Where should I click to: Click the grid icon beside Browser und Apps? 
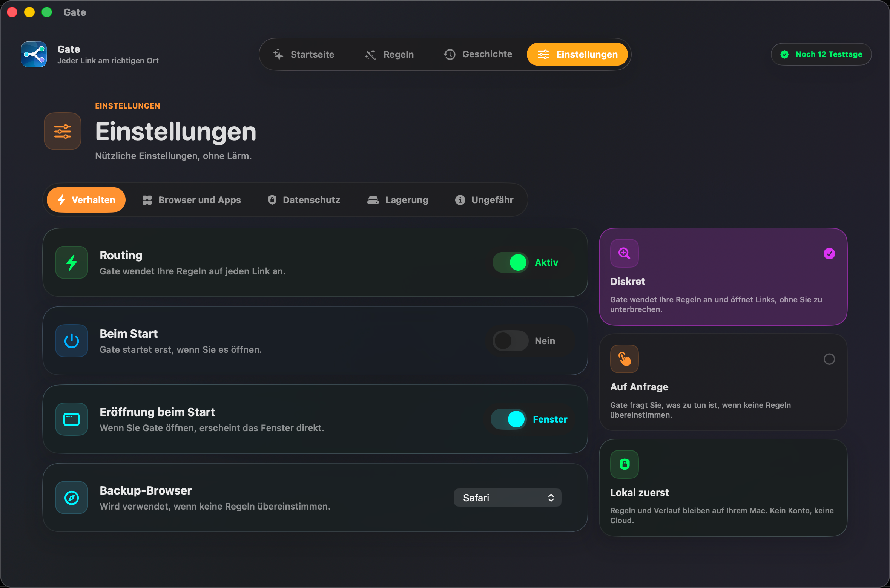(x=147, y=200)
